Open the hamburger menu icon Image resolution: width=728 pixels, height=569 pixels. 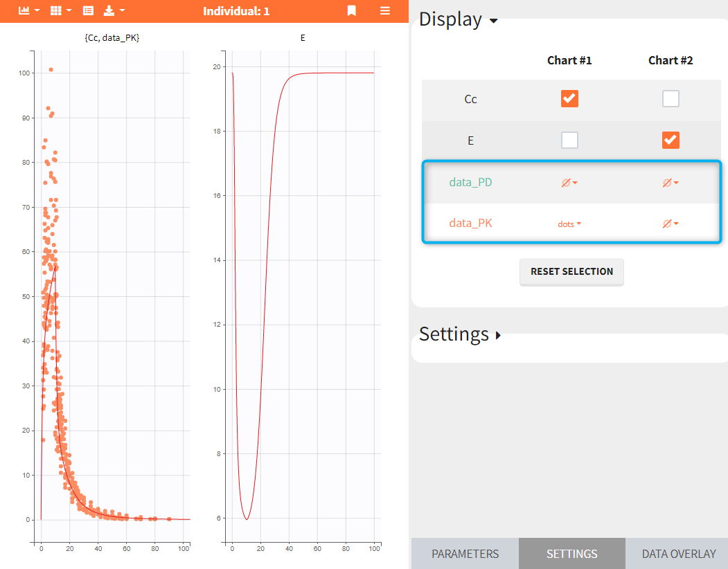point(385,11)
